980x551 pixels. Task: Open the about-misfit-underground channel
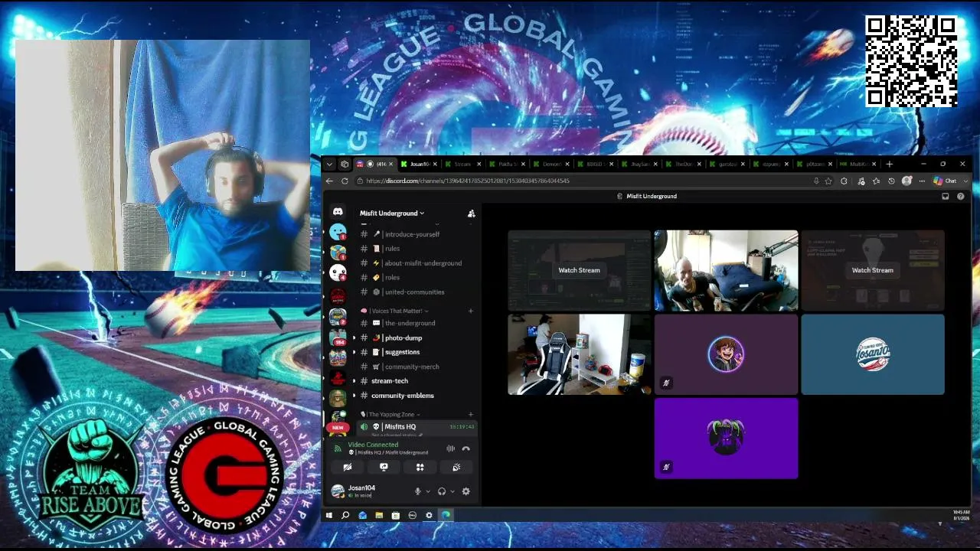point(416,263)
